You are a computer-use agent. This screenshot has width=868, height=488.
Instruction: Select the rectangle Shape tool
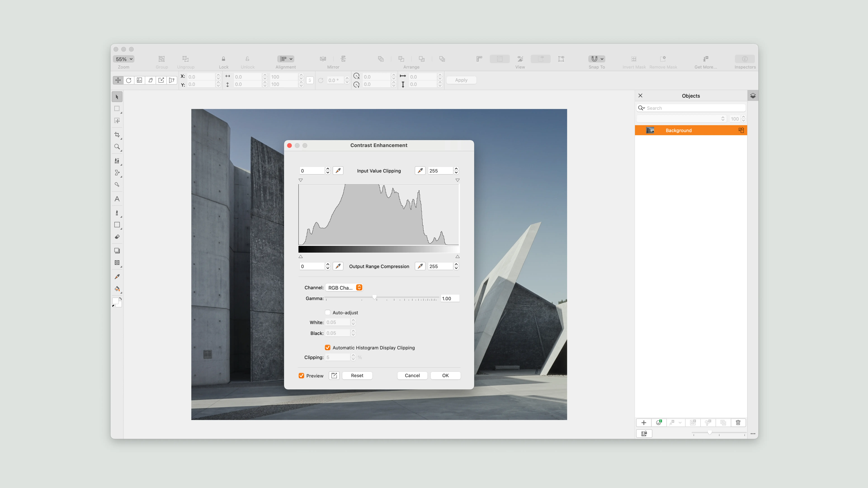click(117, 225)
